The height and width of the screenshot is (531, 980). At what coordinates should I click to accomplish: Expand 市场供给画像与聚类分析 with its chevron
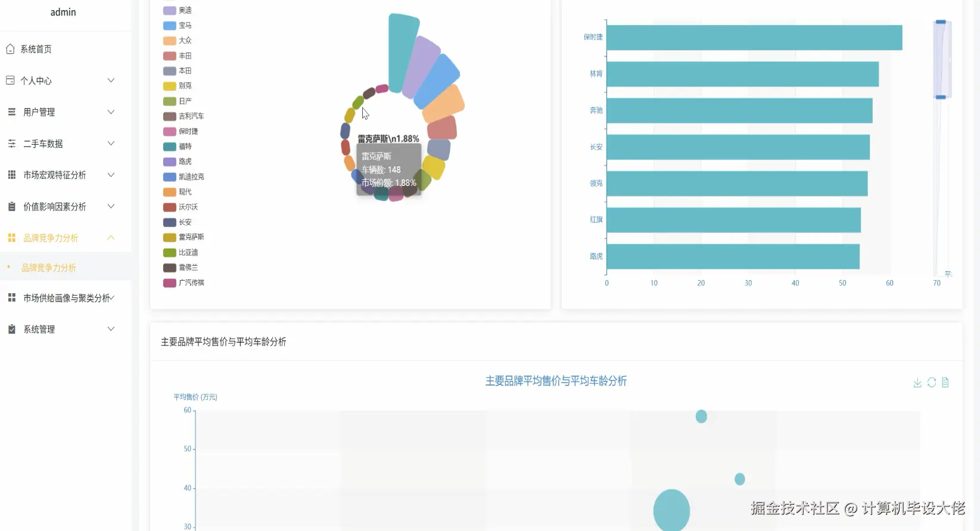tap(112, 297)
